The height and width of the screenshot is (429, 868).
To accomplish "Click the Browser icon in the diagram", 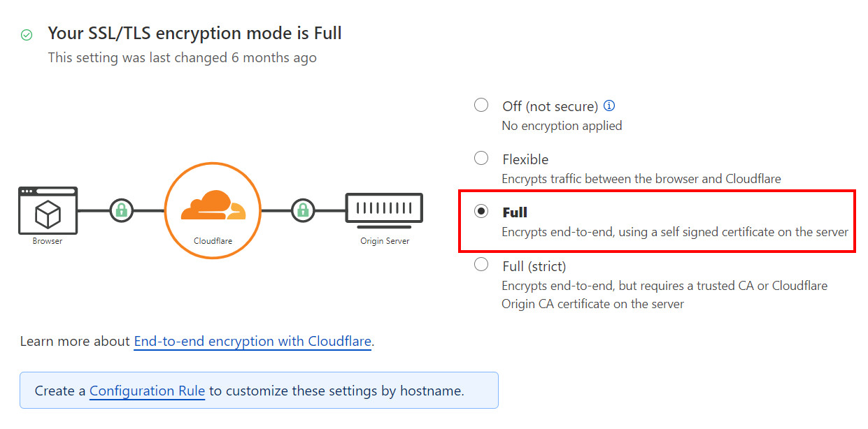I will coord(48,211).
